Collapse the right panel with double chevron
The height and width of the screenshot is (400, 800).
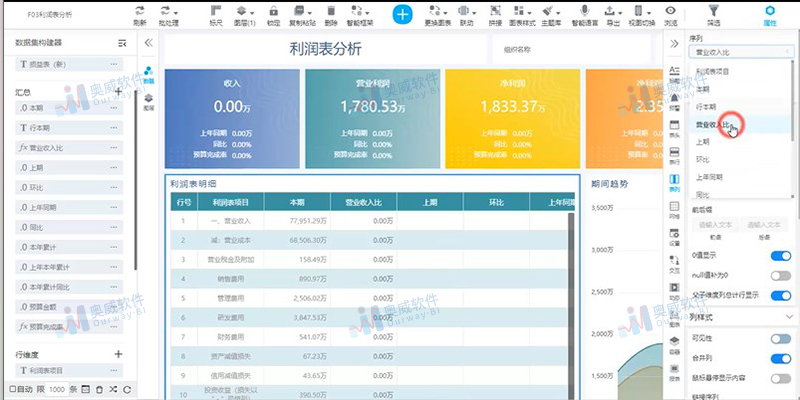[674, 44]
